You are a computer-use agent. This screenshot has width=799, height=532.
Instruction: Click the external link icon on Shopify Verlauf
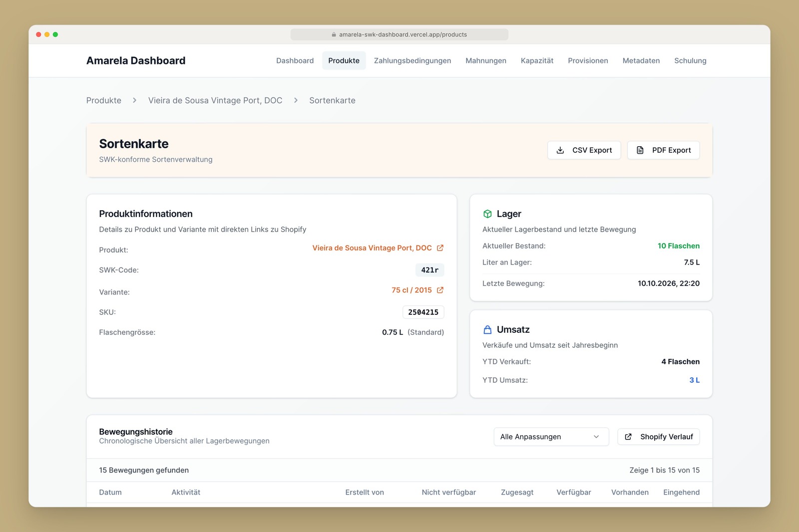628,437
